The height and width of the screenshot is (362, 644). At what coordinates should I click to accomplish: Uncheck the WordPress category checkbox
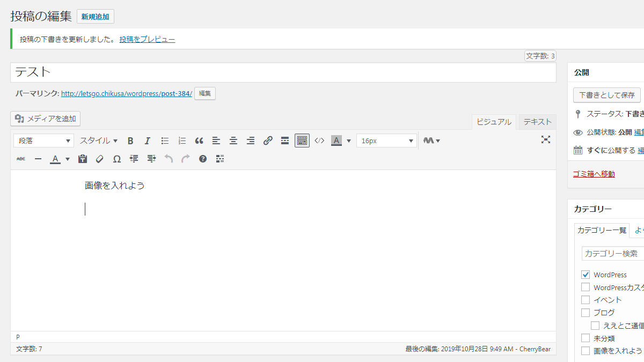tap(586, 275)
